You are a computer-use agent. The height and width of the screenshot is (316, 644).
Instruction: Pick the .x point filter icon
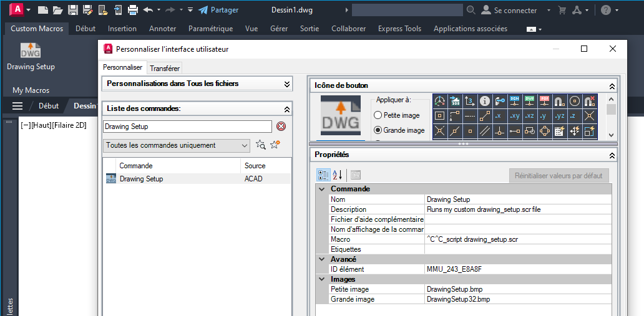tap(500, 116)
